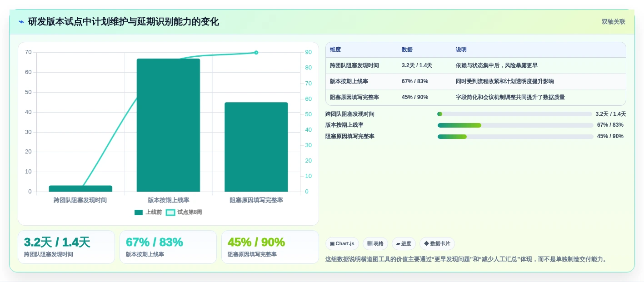Image resolution: width=644 pixels, height=282 pixels.
Task: Click the line chart end point at 90
Action: [x=256, y=53]
